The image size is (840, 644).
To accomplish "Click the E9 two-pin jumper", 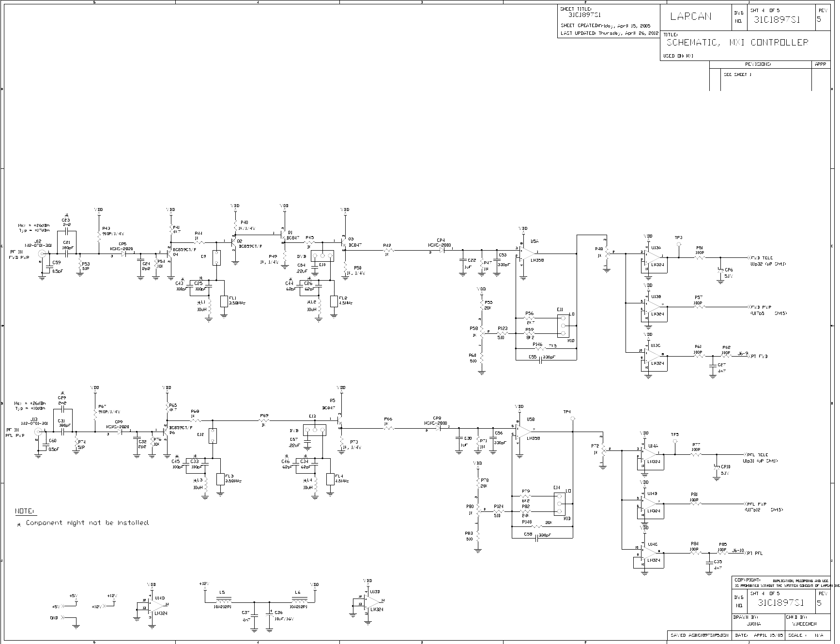I will (x=216, y=258).
